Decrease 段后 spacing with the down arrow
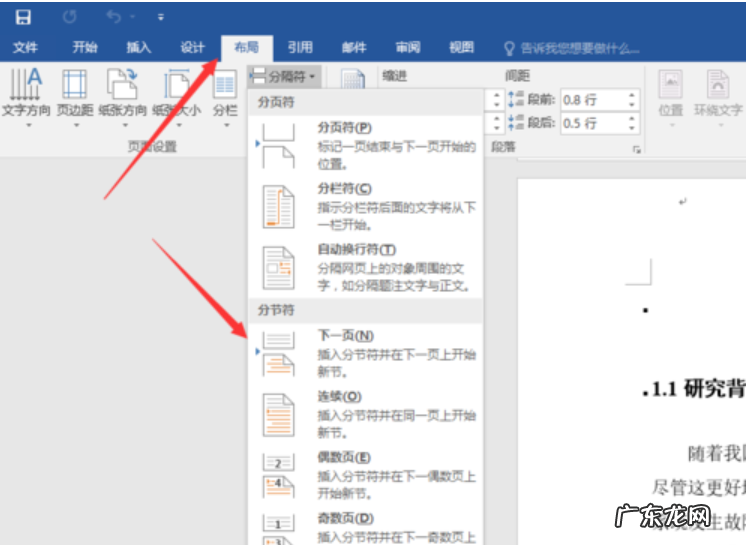The image size is (749, 545). pos(632,128)
